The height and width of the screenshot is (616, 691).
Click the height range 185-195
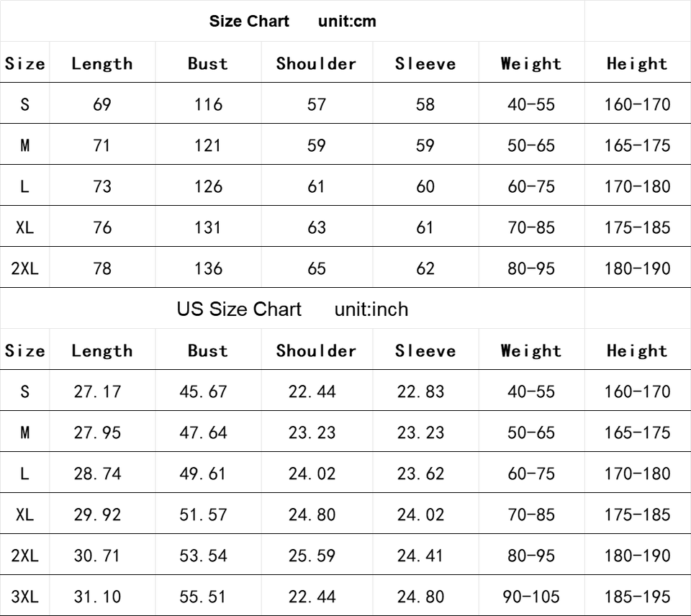[638, 597]
